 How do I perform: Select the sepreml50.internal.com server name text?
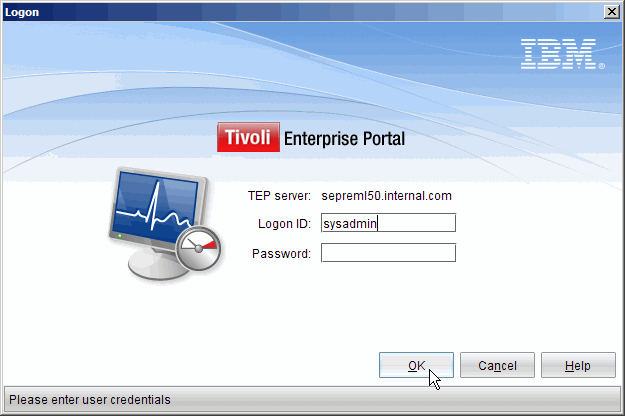click(386, 196)
